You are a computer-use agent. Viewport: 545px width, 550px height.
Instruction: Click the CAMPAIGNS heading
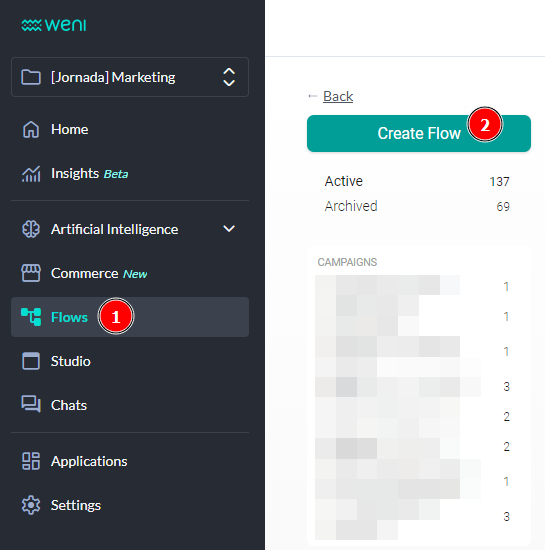[347, 262]
